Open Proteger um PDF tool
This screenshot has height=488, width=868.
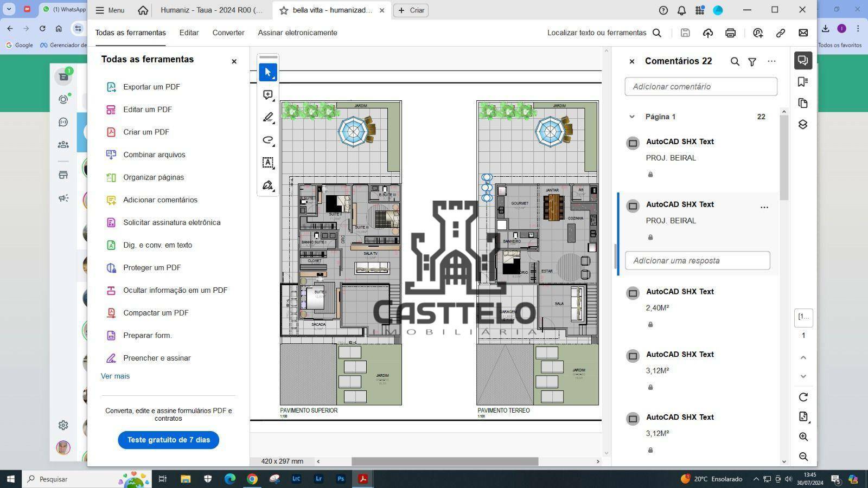pyautogui.click(x=152, y=267)
